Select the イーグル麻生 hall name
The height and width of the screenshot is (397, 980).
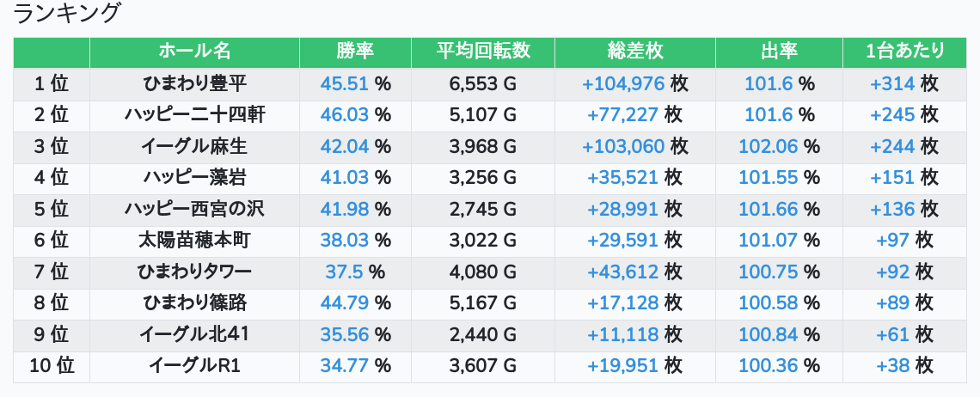click(x=194, y=147)
